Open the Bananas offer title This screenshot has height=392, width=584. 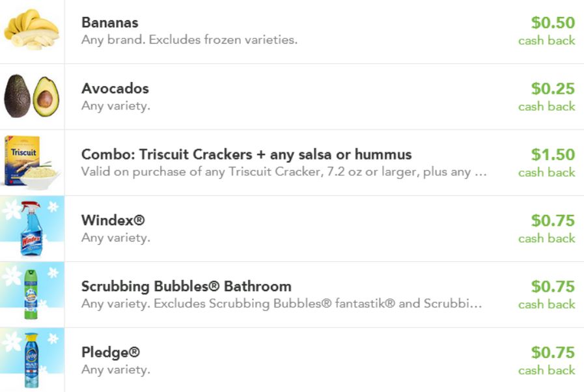[109, 23]
